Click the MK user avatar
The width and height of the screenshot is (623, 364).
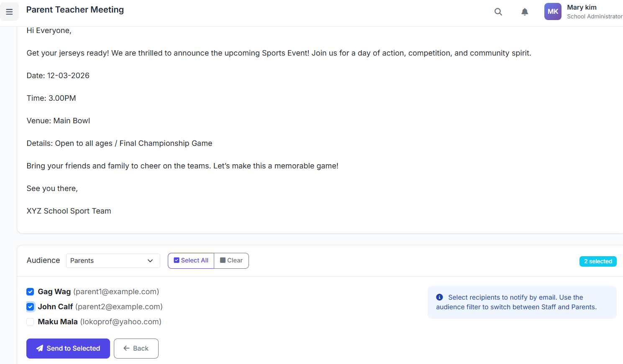[x=553, y=12]
